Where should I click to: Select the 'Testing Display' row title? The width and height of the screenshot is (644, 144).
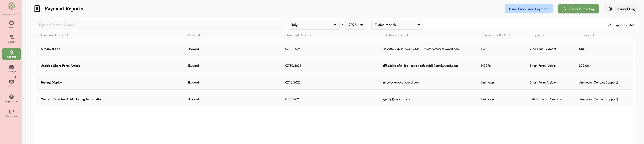(x=51, y=82)
